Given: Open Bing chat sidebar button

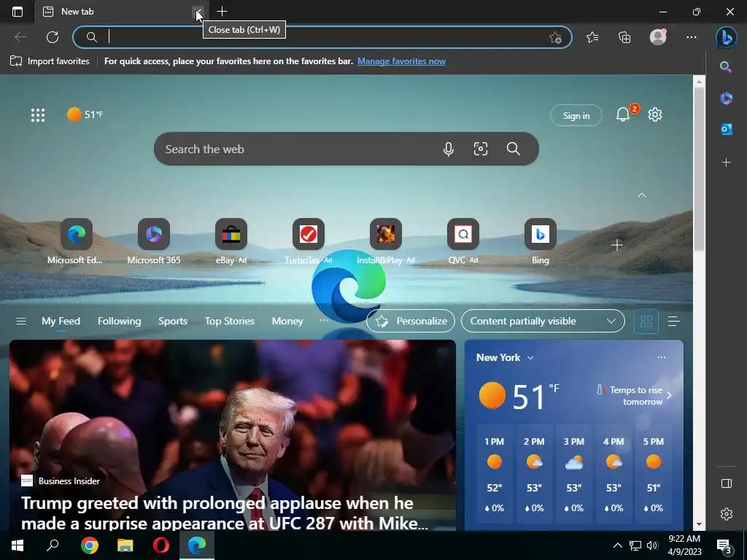Looking at the screenshot, I should click(x=726, y=37).
